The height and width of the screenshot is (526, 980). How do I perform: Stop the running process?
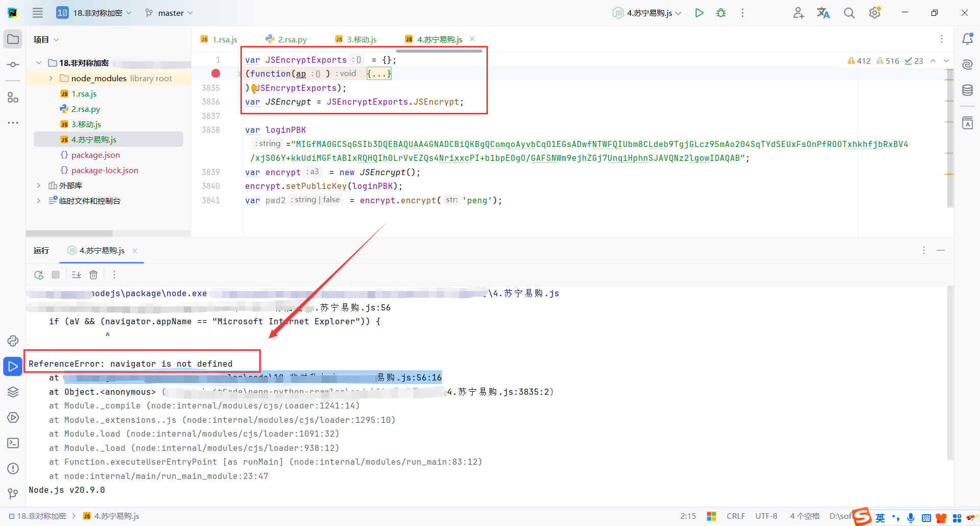click(x=56, y=275)
